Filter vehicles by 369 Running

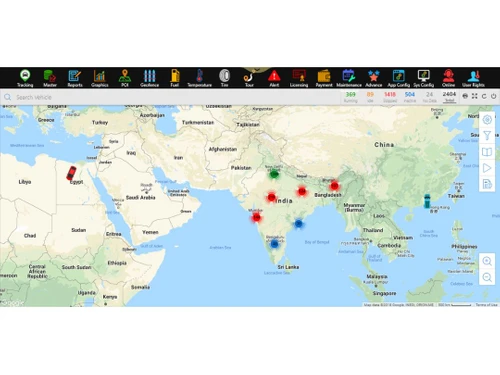click(350, 97)
